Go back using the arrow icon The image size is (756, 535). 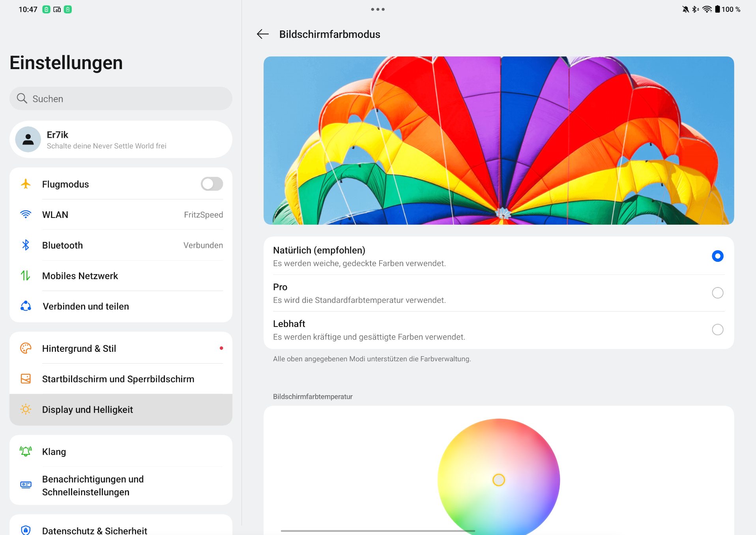point(263,34)
